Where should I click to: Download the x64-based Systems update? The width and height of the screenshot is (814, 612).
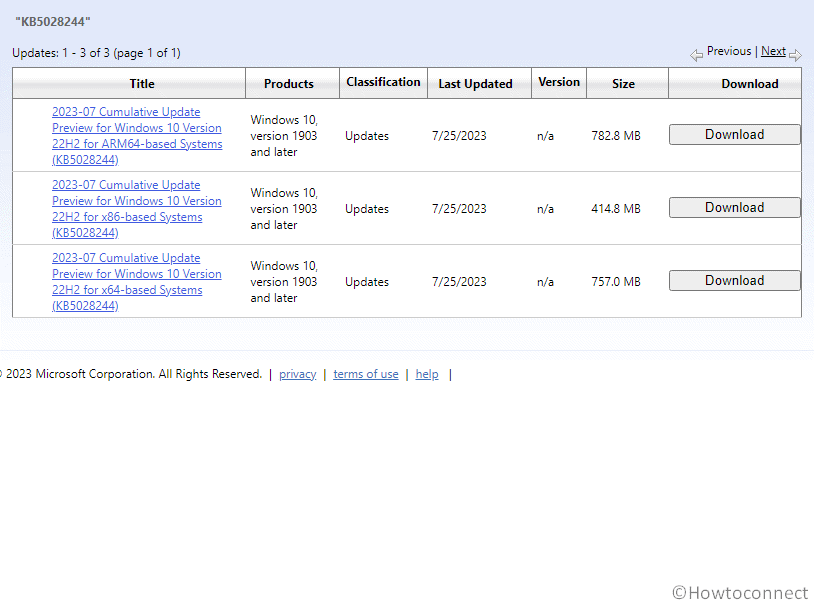[734, 281]
